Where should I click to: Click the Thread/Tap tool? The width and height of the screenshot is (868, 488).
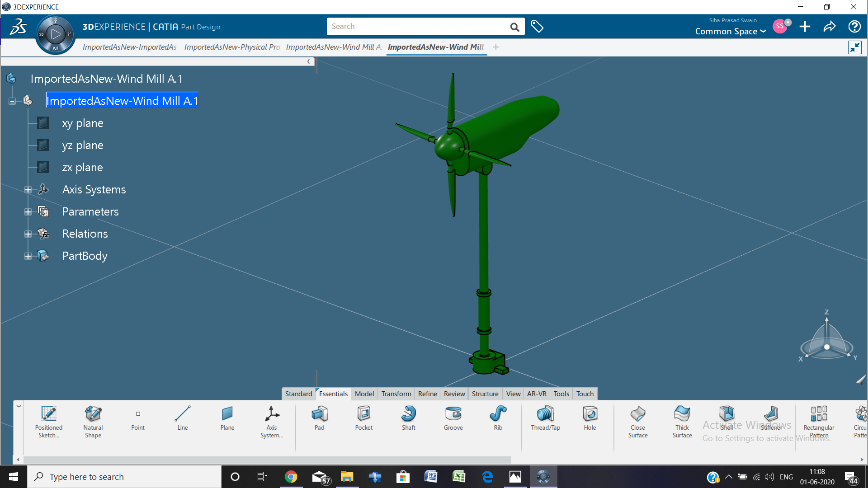pyautogui.click(x=545, y=418)
